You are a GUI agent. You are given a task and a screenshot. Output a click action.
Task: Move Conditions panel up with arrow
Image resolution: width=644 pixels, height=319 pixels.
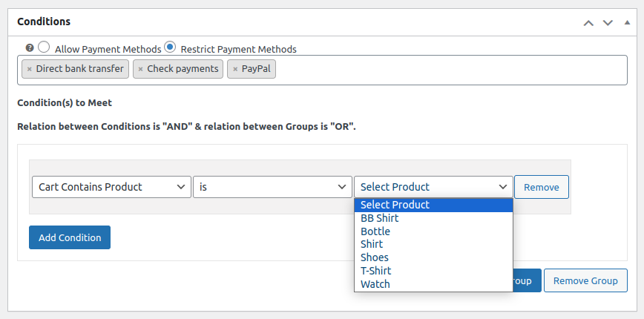(588, 23)
